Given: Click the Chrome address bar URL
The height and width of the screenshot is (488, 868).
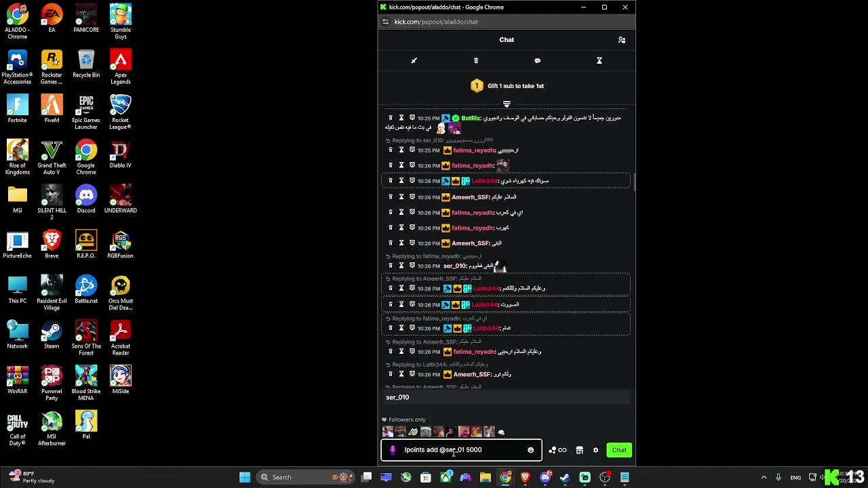Looking at the screenshot, I should click(436, 22).
